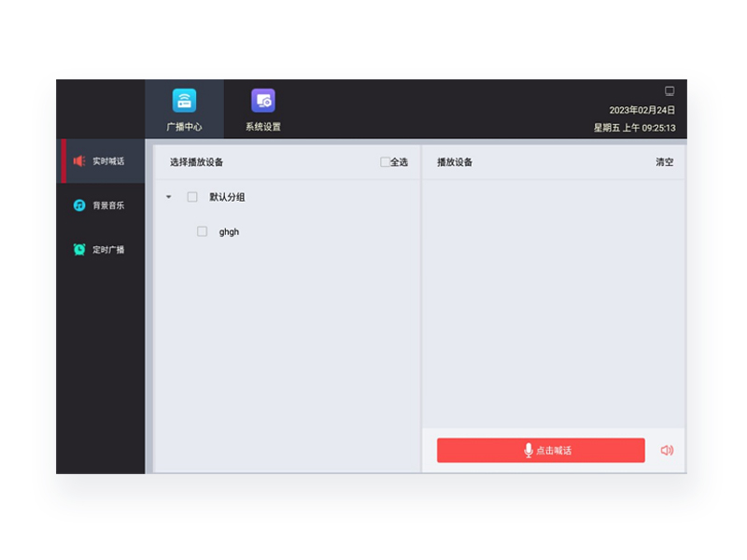747x560 pixels.
Task: Check the 默认分组 group checkbox
Action: pyautogui.click(x=192, y=197)
